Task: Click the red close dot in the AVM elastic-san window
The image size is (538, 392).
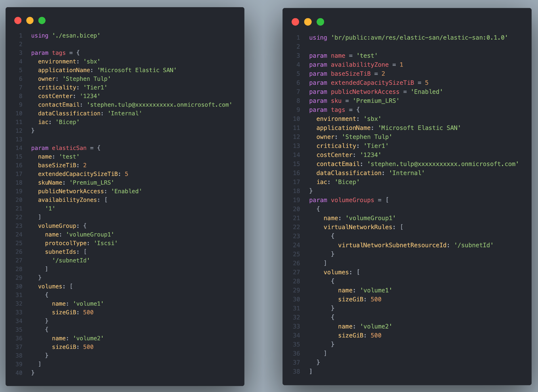Action: [295, 22]
